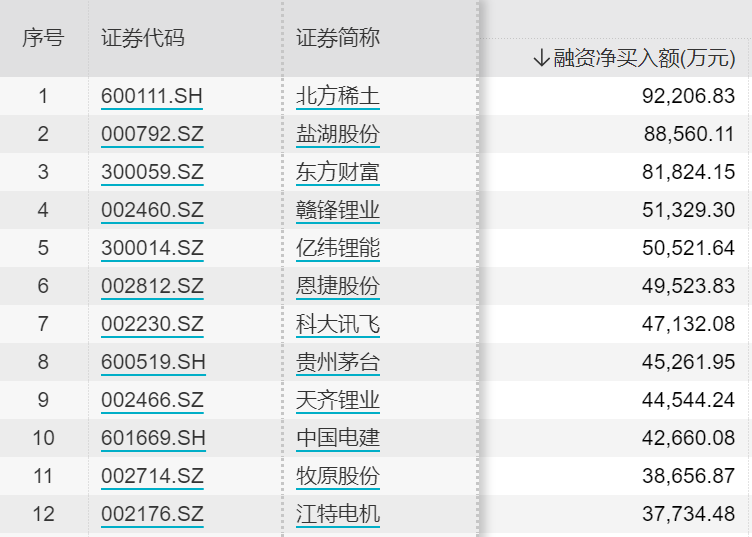752x537 pixels.
Task: Open the 江特电机 link
Action: pos(338,515)
